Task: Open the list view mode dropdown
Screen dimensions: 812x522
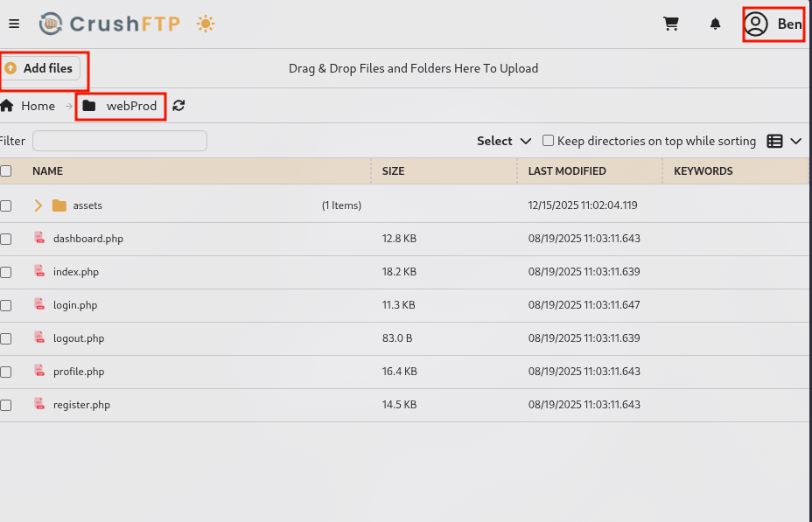Action: [784, 141]
